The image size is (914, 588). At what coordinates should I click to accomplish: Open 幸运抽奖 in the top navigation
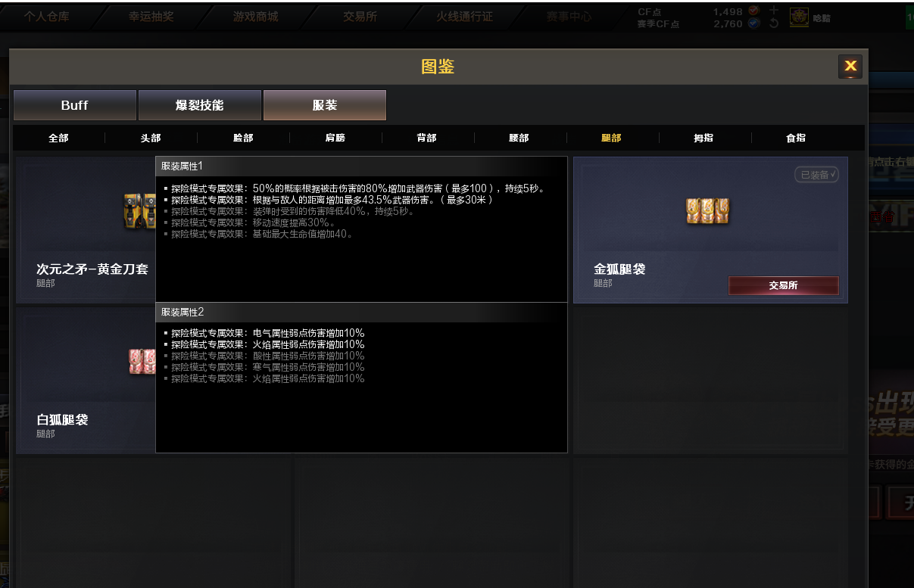point(151,16)
